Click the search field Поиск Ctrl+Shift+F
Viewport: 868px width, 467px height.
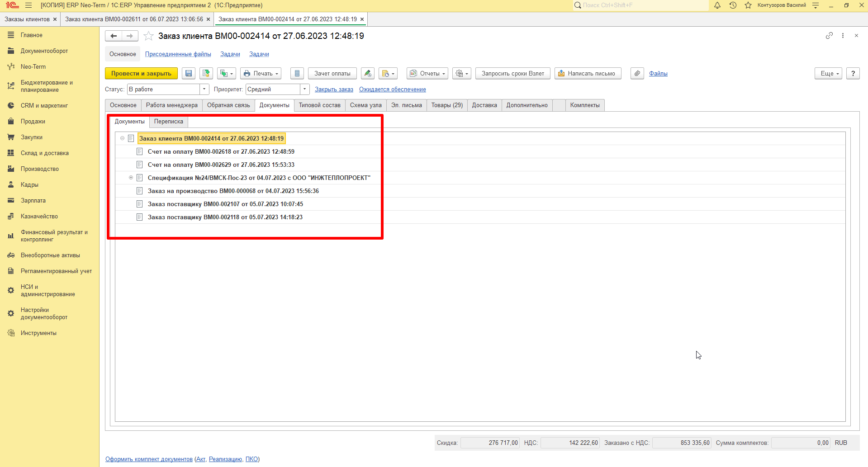640,5
